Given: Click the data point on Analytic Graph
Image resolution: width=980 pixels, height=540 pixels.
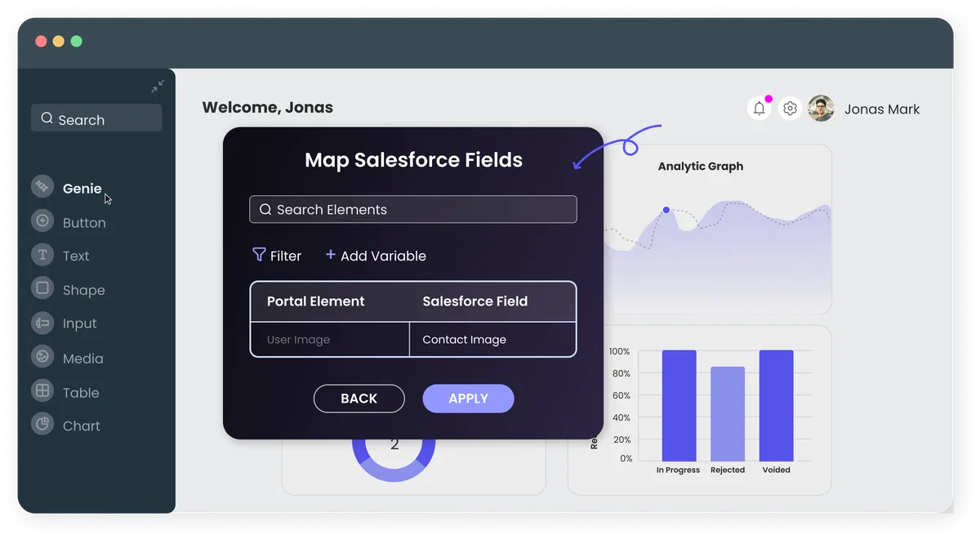Looking at the screenshot, I should tap(666, 210).
